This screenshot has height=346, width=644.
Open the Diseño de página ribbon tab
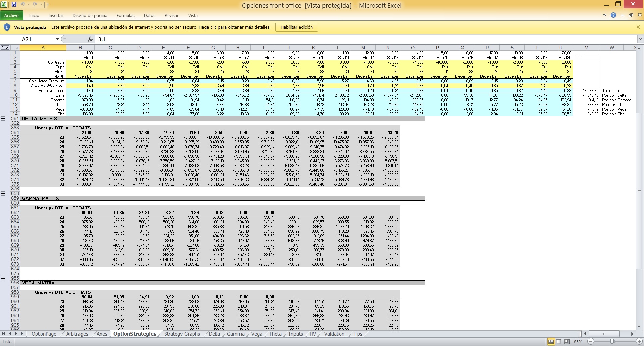[90, 15]
